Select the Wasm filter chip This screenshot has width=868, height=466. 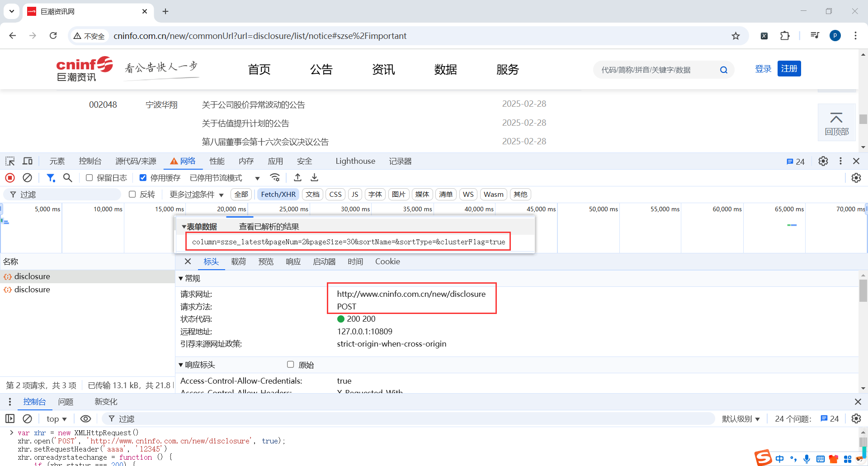coord(493,194)
